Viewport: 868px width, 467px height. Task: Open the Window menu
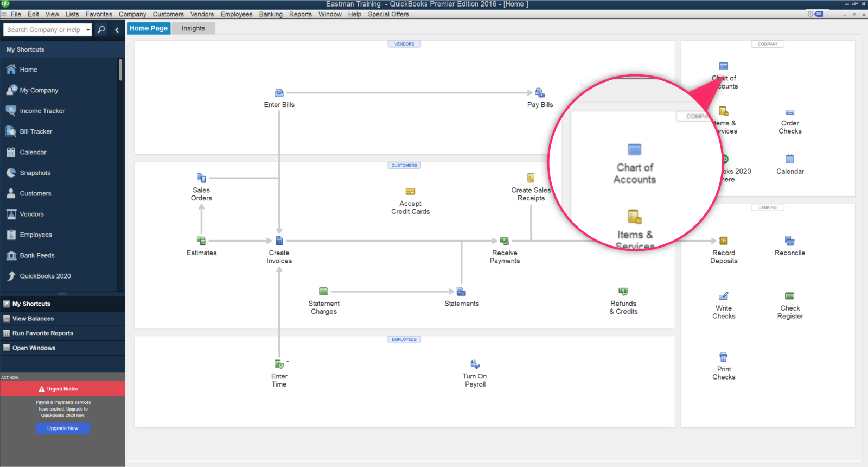[330, 14]
